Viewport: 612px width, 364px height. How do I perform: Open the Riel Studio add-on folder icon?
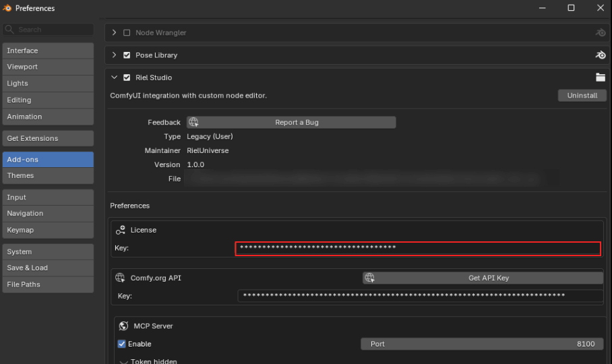tap(601, 78)
